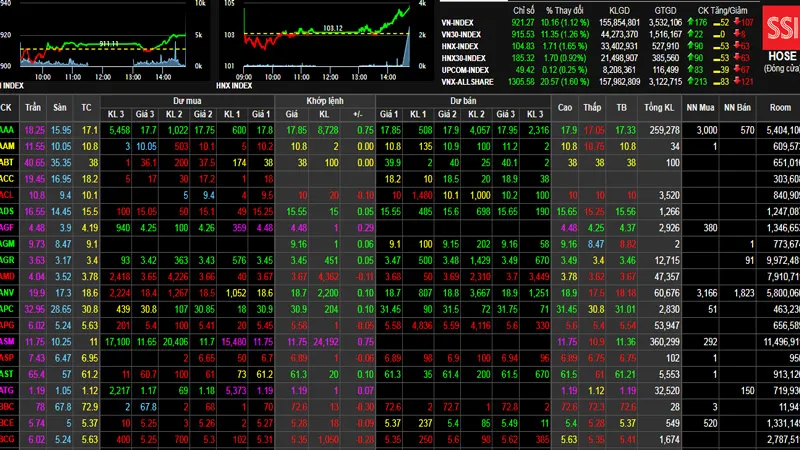800x450 pixels.
Task: Select the ANV stock symbol
Action: point(7,293)
